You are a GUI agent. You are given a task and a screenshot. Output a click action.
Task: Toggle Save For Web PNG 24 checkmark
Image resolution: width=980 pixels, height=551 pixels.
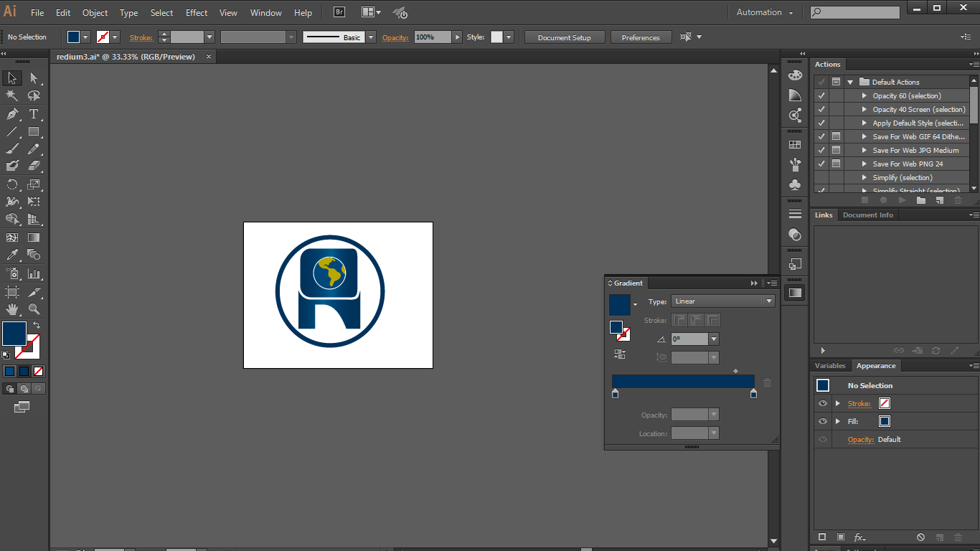(x=821, y=164)
